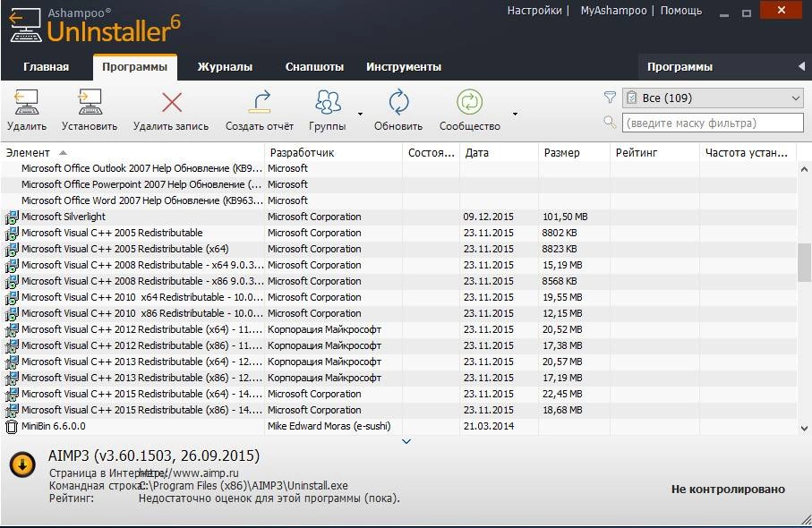This screenshot has width=812, height=528.
Task: Switch to the Главная tab
Action: [46, 67]
